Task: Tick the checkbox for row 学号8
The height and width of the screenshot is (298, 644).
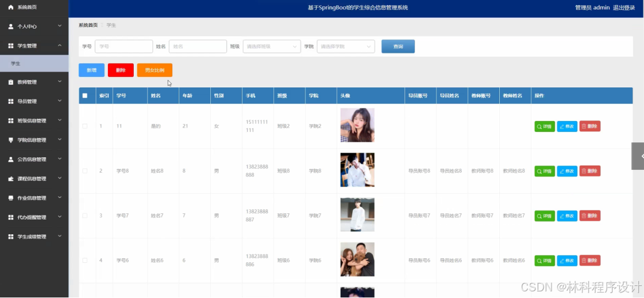Action: (85, 171)
